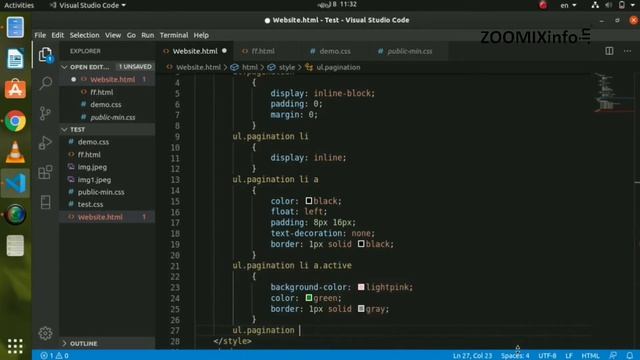The height and width of the screenshot is (360, 640).
Task: Change the UTF-8 encoding setting
Action: [x=547, y=356]
